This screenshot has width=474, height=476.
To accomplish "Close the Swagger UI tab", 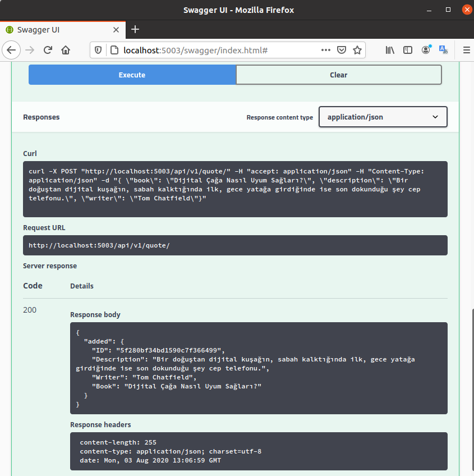I will coord(116,30).
